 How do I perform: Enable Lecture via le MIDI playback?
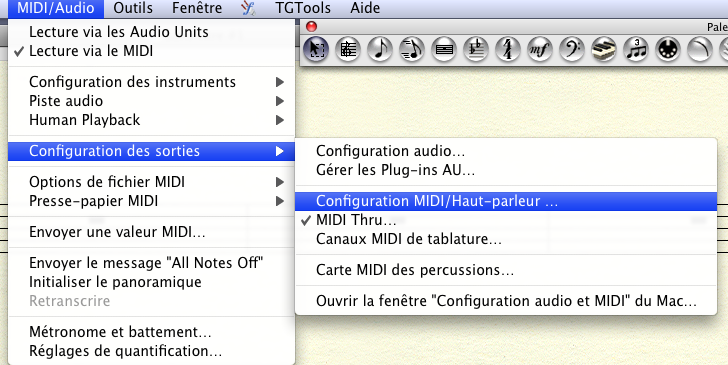tap(151, 51)
